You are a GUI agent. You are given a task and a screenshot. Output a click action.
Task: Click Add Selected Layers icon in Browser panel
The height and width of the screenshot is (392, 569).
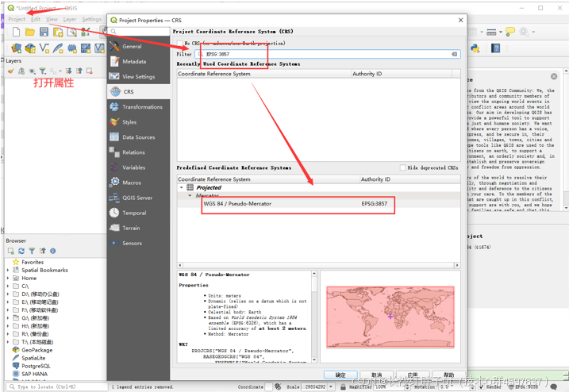point(11,251)
